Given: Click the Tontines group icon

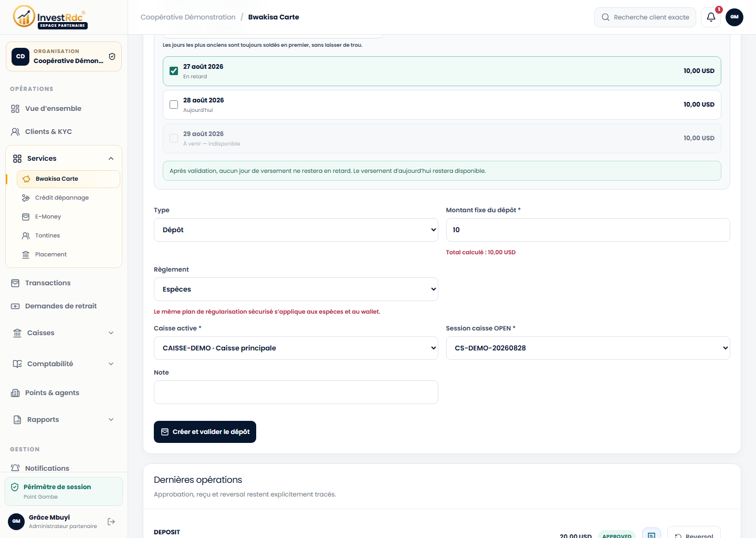Looking at the screenshot, I should (x=26, y=236).
